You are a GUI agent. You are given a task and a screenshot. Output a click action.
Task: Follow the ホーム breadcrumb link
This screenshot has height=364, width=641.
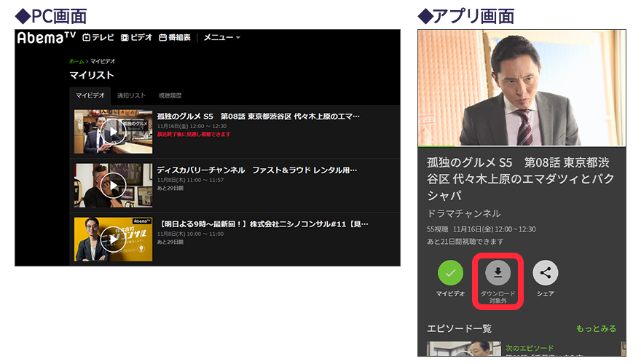76,61
